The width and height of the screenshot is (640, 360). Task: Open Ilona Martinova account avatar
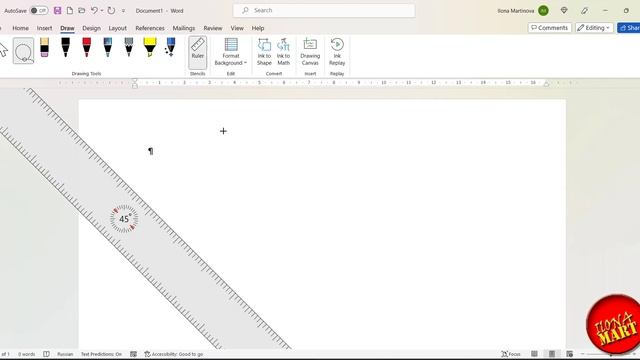(x=543, y=11)
